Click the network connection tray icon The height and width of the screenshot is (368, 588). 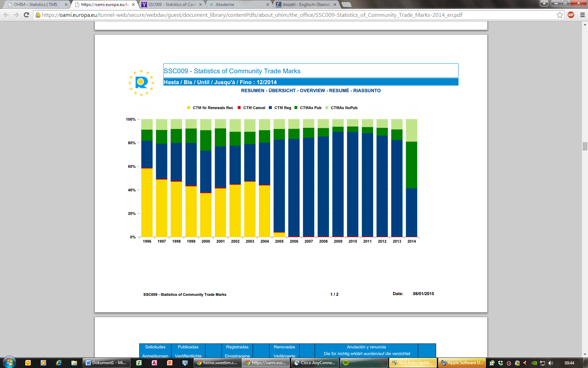click(542, 363)
